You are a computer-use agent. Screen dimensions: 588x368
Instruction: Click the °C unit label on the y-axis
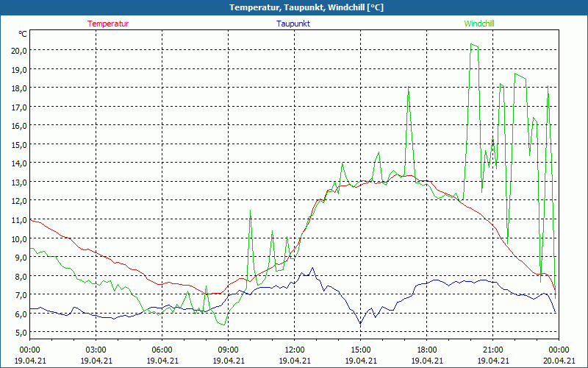click(x=23, y=34)
